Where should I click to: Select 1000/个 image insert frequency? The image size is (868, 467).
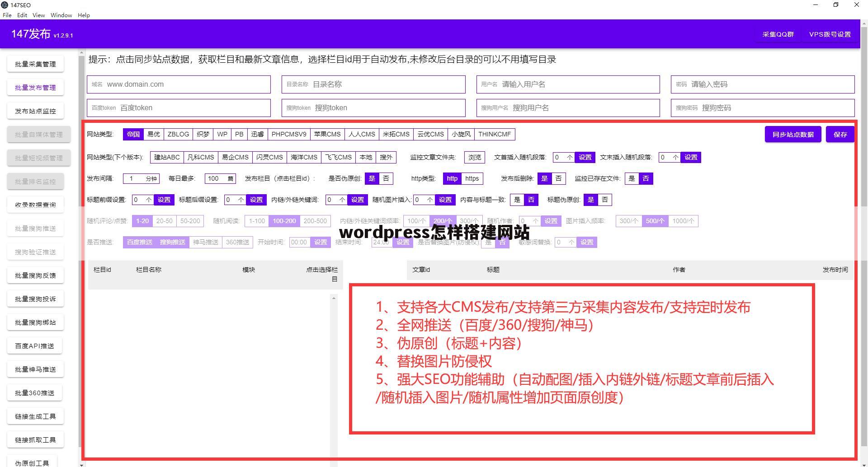pos(683,221)
